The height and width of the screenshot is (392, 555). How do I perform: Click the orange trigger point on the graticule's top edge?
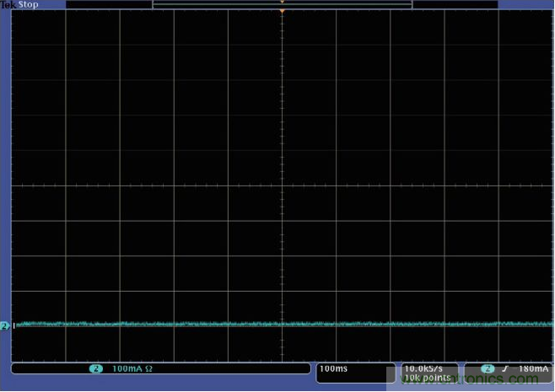coord(282,12)
